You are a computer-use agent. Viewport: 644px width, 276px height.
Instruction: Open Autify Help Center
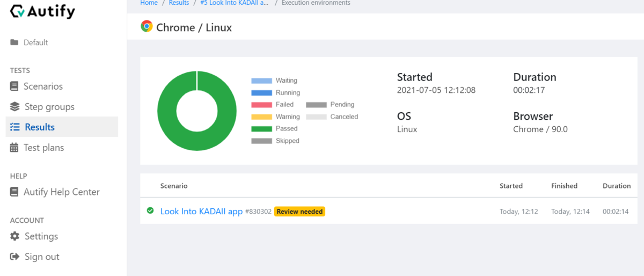[x=62, y=192]
